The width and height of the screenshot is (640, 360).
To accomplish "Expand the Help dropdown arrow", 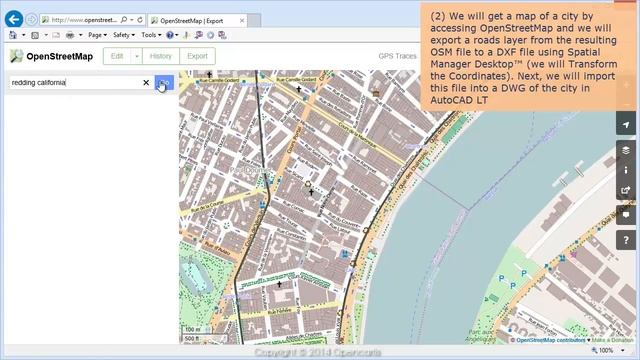I will pos(176,35).
